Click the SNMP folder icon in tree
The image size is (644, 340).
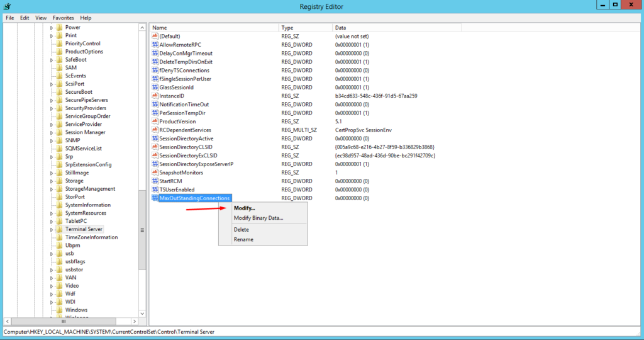[59, 140]
